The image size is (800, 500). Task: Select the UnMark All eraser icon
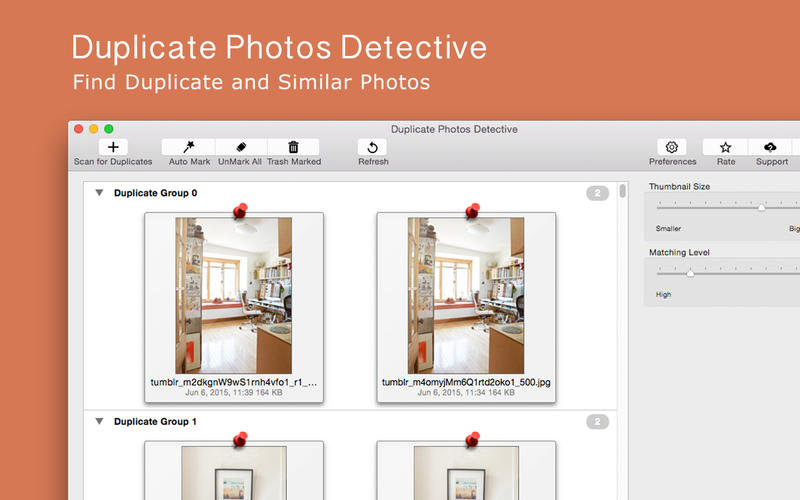click(241, 147)
